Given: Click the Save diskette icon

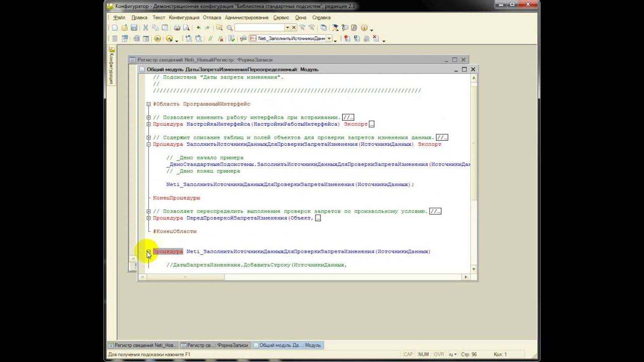Looking at the screenshot, I should (x=134, y=28).
